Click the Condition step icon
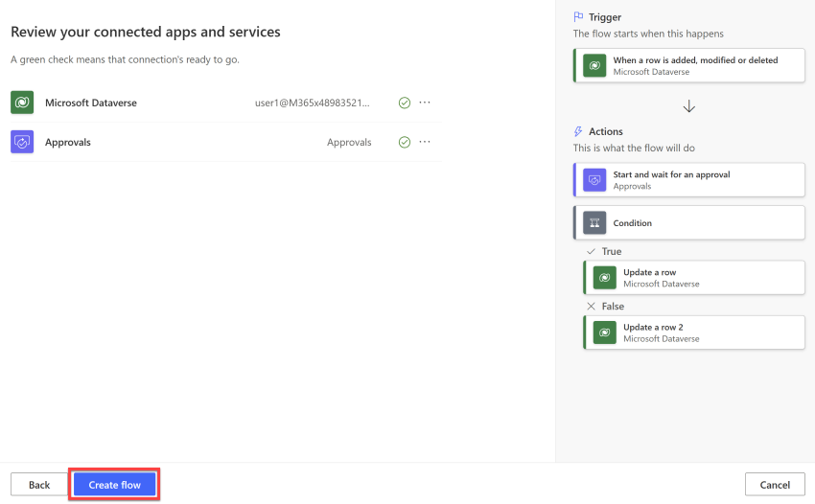This screenshot has width=815, height=504. [594, 223]
